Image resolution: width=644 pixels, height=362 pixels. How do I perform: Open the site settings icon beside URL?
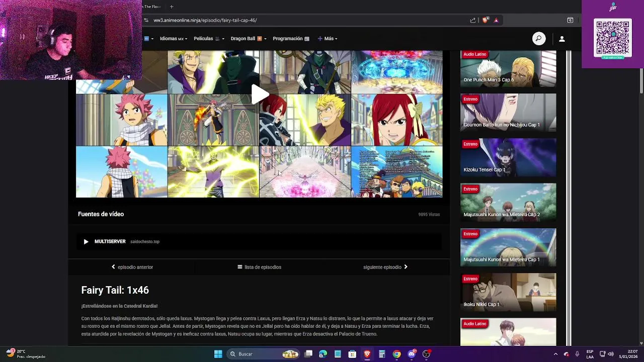pyautogui.click(x=146, y=20)
